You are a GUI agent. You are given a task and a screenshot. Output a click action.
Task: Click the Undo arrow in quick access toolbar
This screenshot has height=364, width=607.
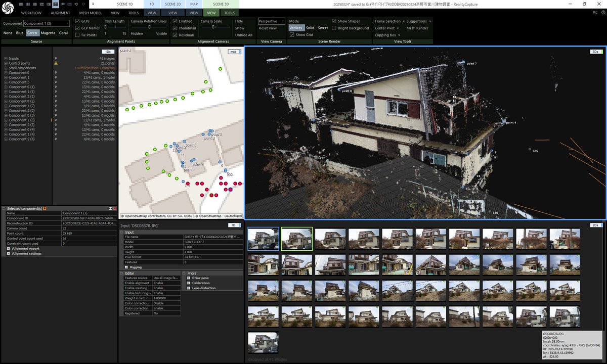point(75,4)
